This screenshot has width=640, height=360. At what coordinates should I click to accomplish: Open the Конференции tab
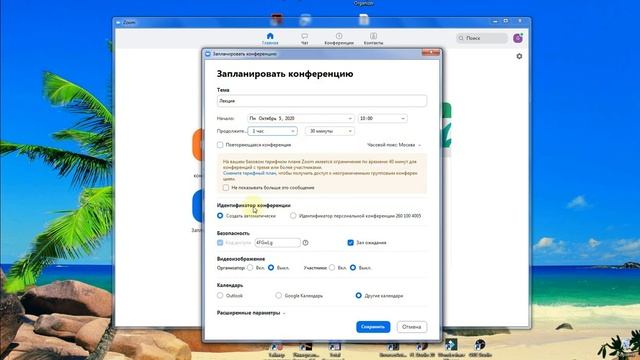pos(339,39)
